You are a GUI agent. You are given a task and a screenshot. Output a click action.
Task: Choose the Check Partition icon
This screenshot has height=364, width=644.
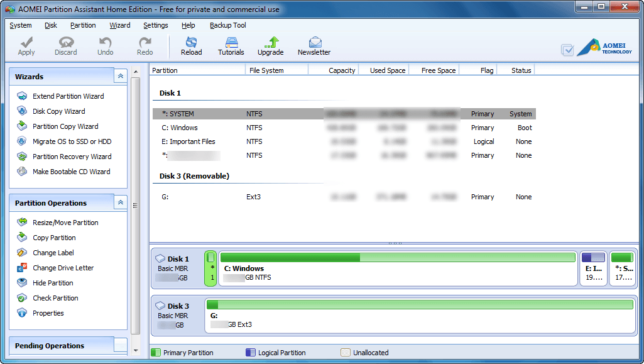[x=22, y=298]
